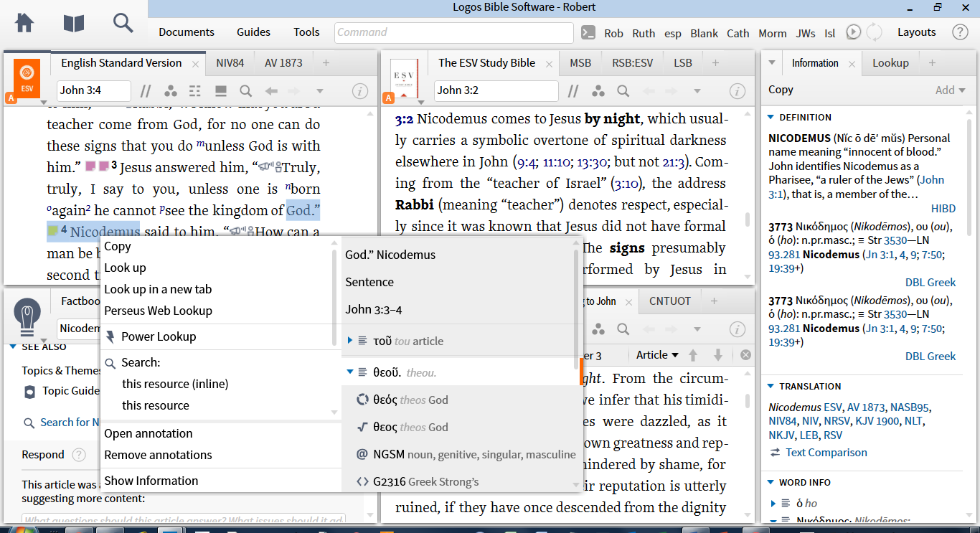Open the Information panel menu arrow
980x533 pixels.
click(772, 63)
